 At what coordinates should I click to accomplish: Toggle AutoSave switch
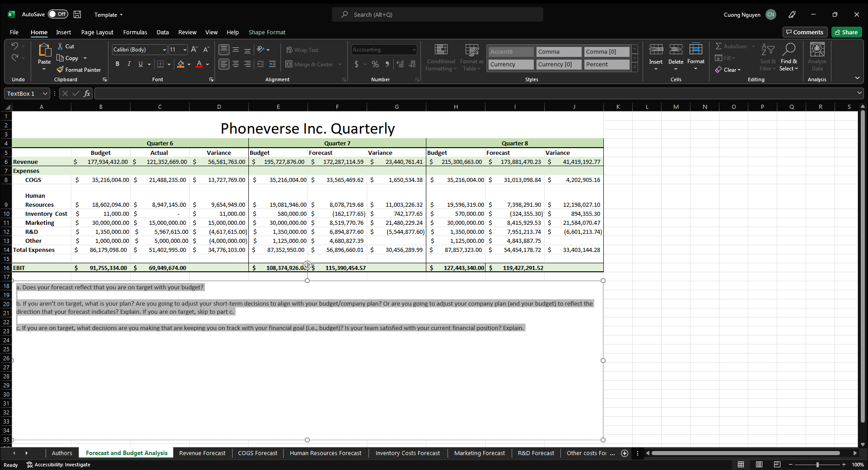[x=58, y=14]
